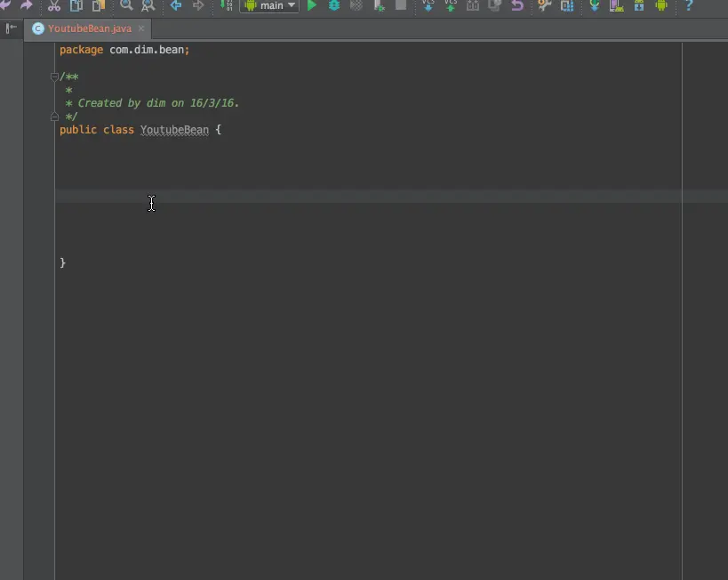Click the Copy icon in toolbar
Screen dimensions: 728x580
76,5
